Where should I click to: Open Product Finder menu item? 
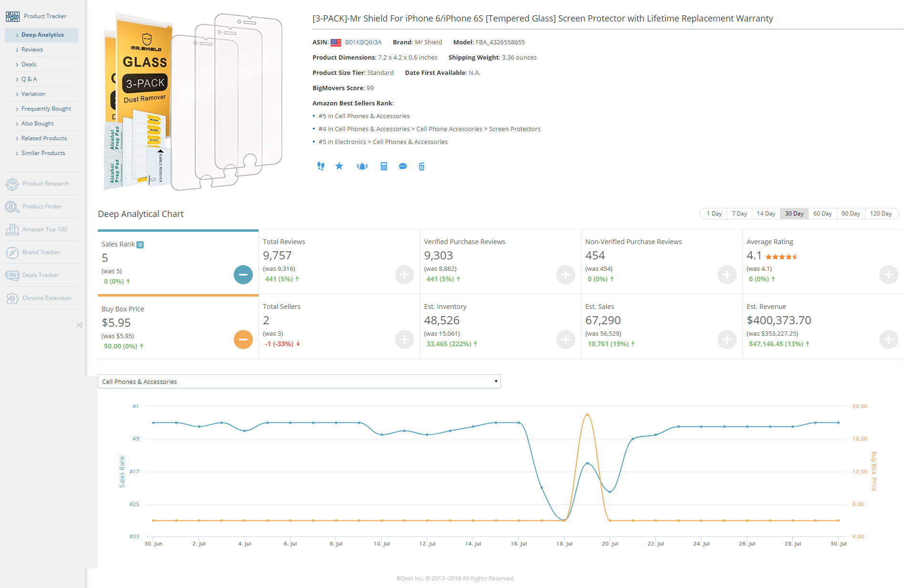[x=42, y=206]
